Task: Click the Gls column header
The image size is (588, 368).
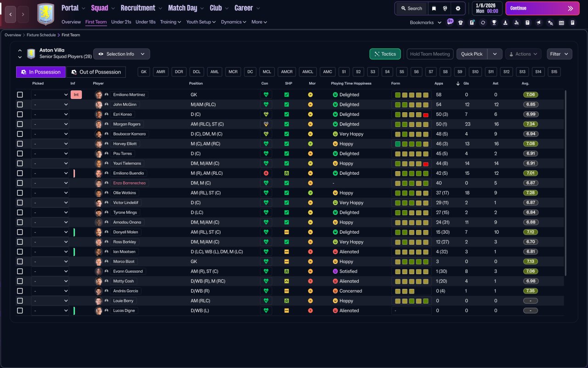Action: coord(467,84)
